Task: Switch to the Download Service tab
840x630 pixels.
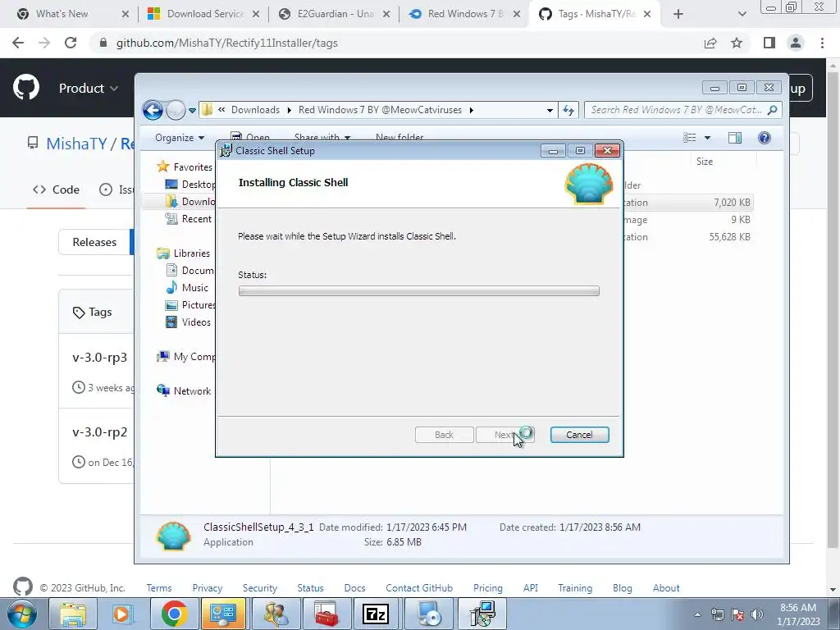Action: (x=203, y=14)
